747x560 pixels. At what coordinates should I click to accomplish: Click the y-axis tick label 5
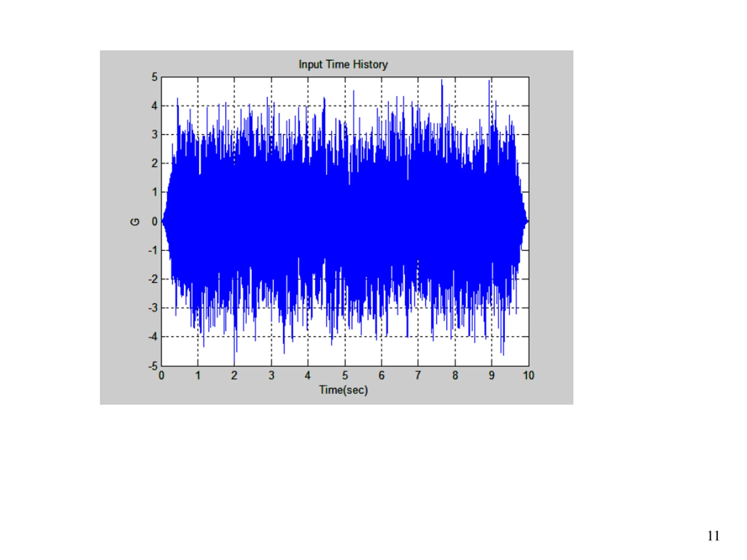pyautogui.click(x=154, y=77)
